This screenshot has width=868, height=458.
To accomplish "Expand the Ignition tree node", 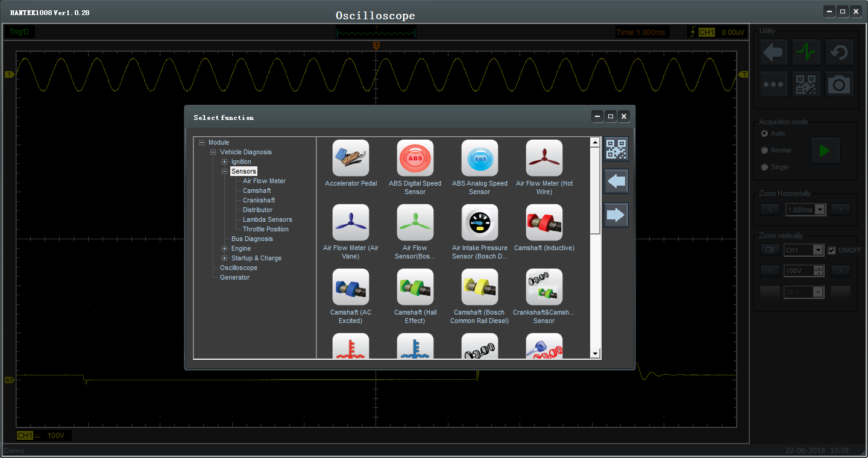I will click(225, 162).
